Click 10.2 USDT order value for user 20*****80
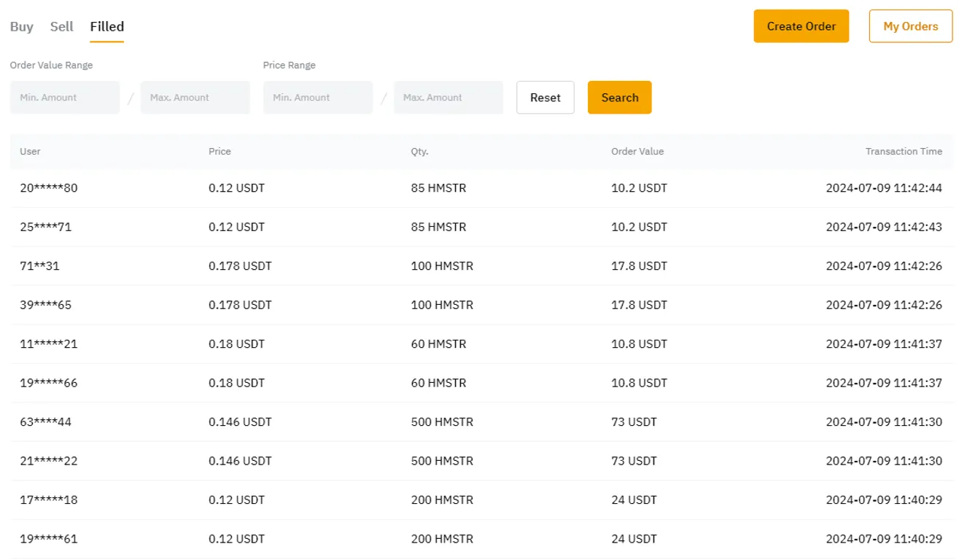This screenshot has width=959, height=560. click(639, 188)
